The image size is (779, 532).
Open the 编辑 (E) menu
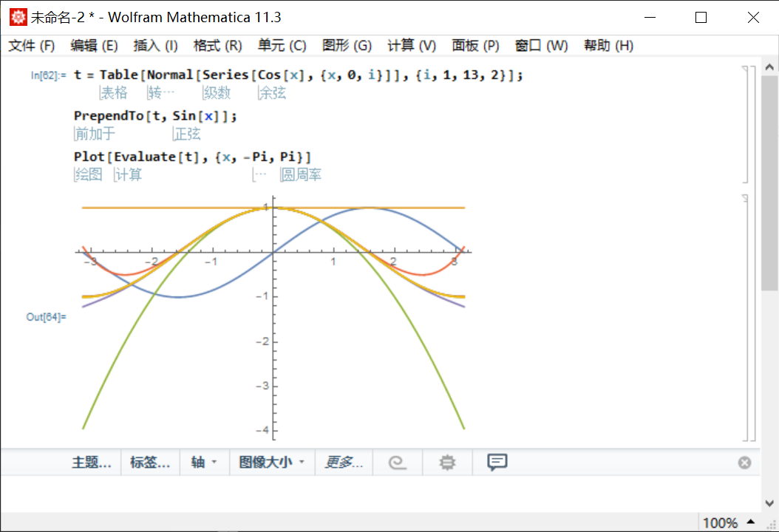tap(94, 46)
